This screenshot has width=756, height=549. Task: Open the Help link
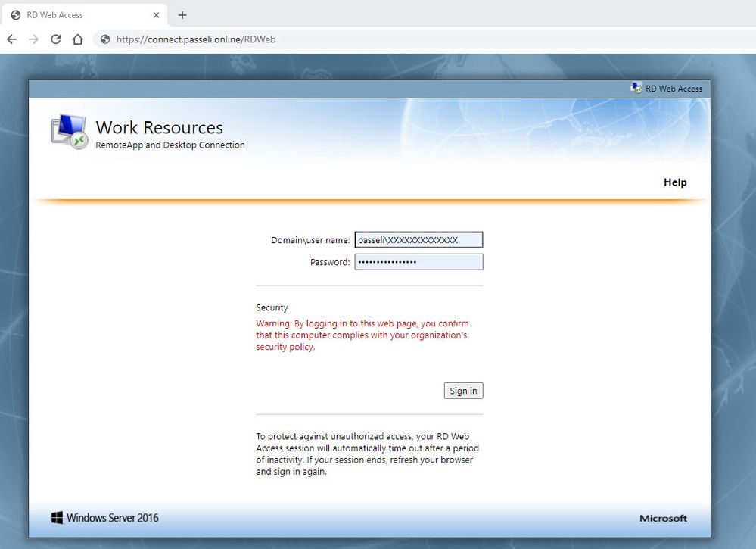[675, 182]
